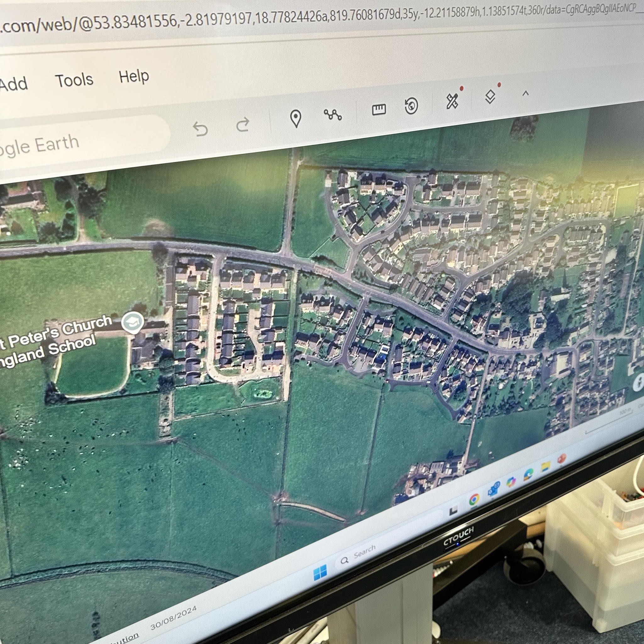644x644 pixels.
Task: Click the Redo arrow icon
Action: [243, 124]
